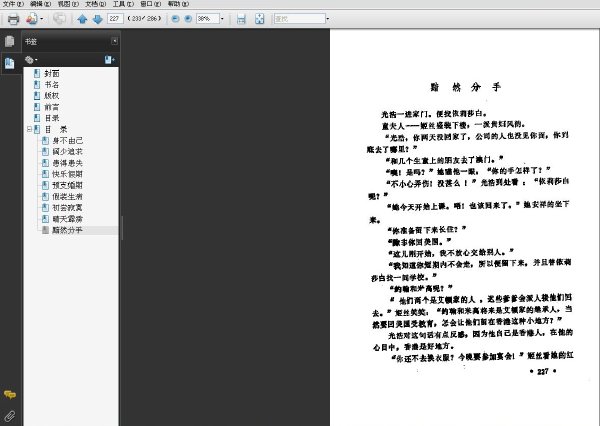Screen dimensions: 600x426
Task: Click the Find search text box
Action: click(300, 18)
